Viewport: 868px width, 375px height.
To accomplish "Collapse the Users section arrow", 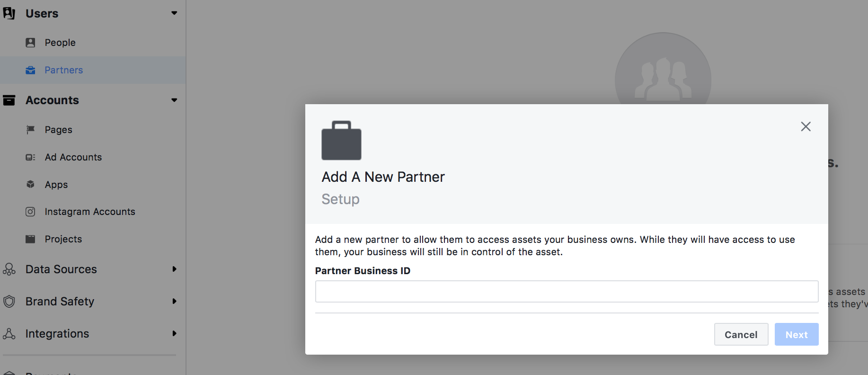I will (174, 13).
